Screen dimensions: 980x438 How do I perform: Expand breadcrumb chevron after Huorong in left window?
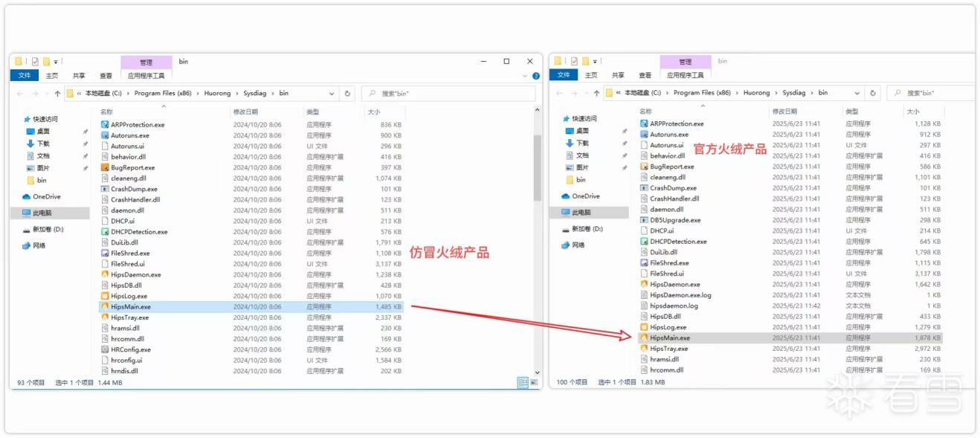point(237,94)
